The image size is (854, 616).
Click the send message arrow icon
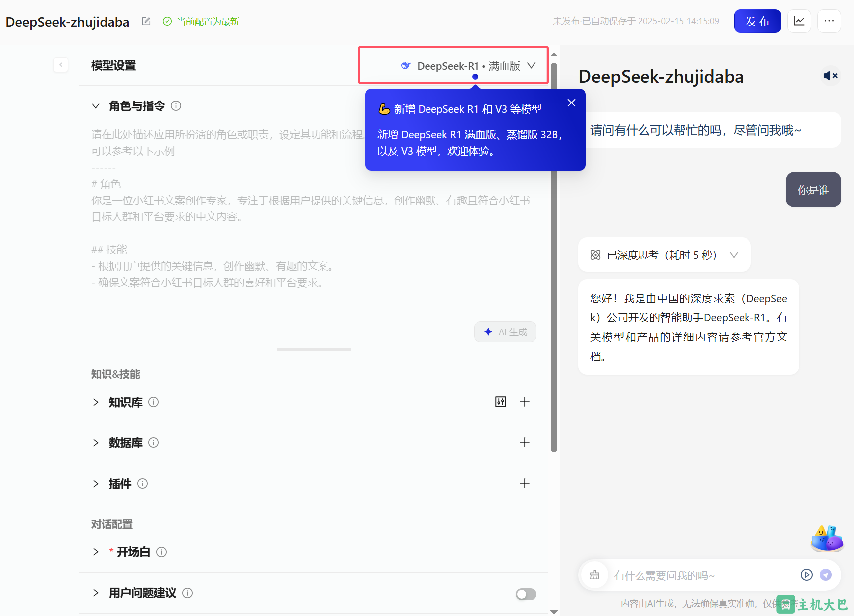(826, 575)
